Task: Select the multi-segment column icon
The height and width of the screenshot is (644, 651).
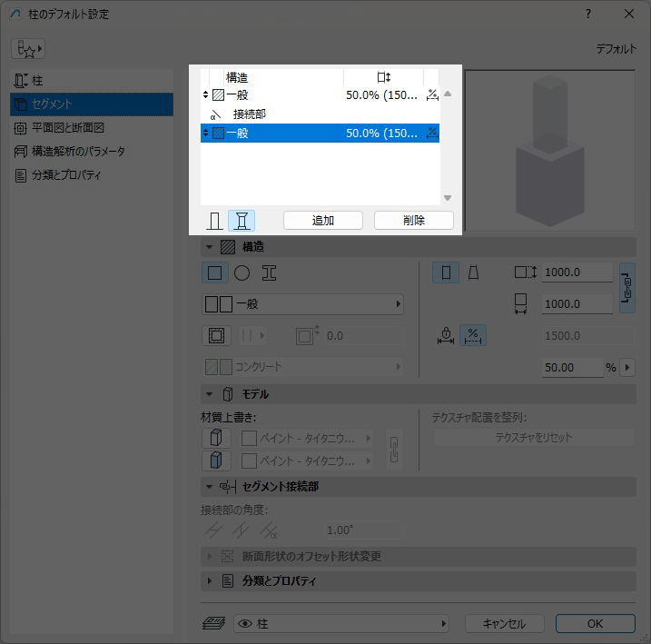Action: [242, 220]
